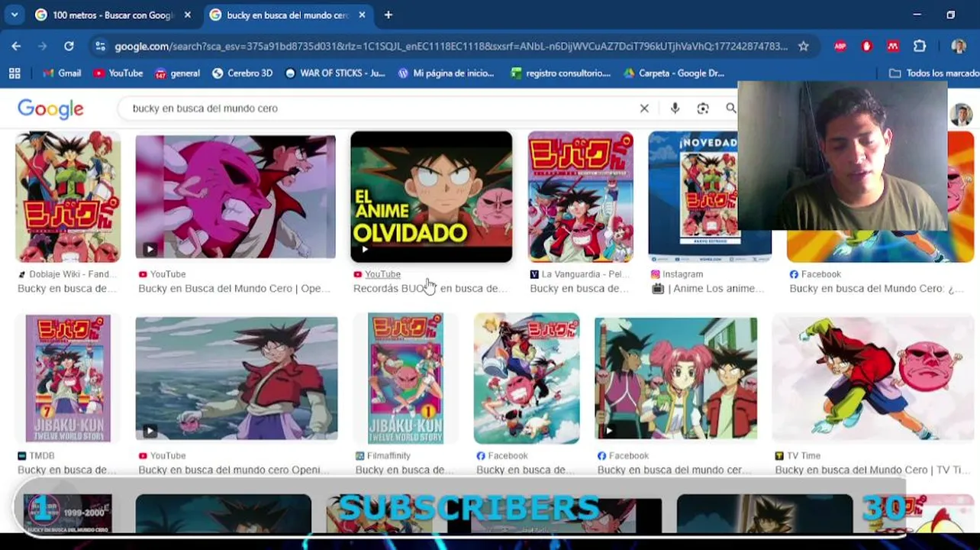Open the pink-faced YouTube opening video thumbnail
Screen dimensions: 980x550
[235, 197]
